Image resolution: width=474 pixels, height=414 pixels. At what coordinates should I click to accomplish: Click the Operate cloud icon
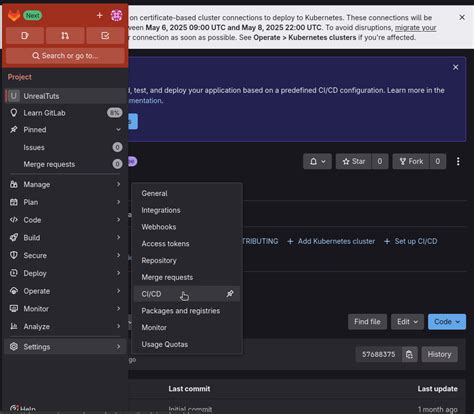point(14,291)
